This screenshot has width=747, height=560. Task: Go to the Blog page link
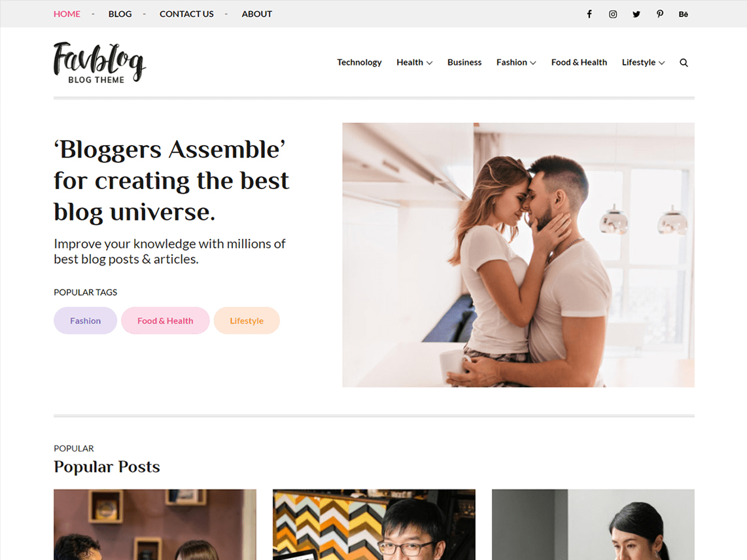click(x=120, y=14)
